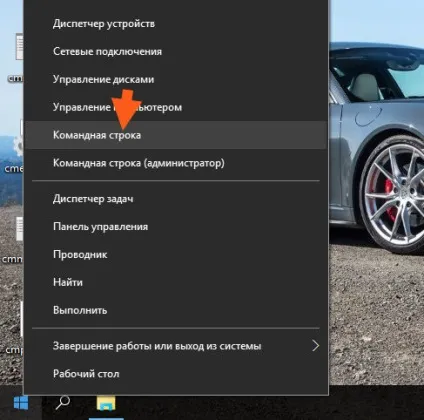Show the desktop via Рабочий стол
This screenshot has height=420, width=424.
click(x=176, y=374)
